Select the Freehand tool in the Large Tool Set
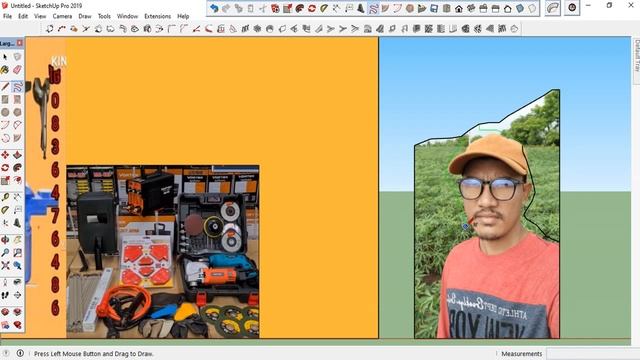 17,87
